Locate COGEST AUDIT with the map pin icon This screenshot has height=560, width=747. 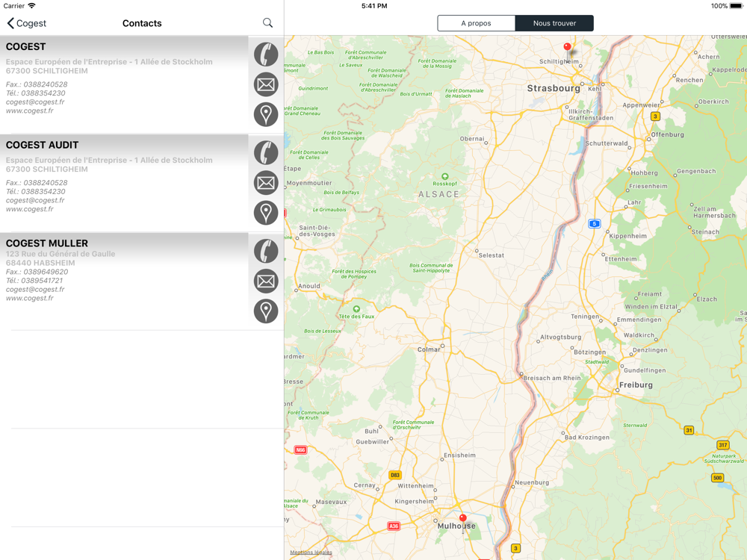coord(266,212)
